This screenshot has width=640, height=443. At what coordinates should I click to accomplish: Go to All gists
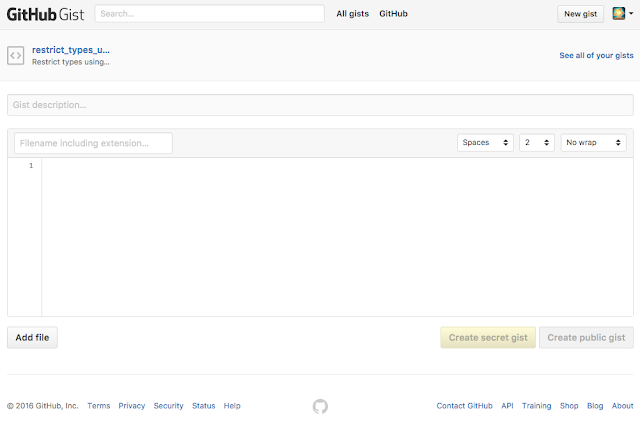point(353,13)
